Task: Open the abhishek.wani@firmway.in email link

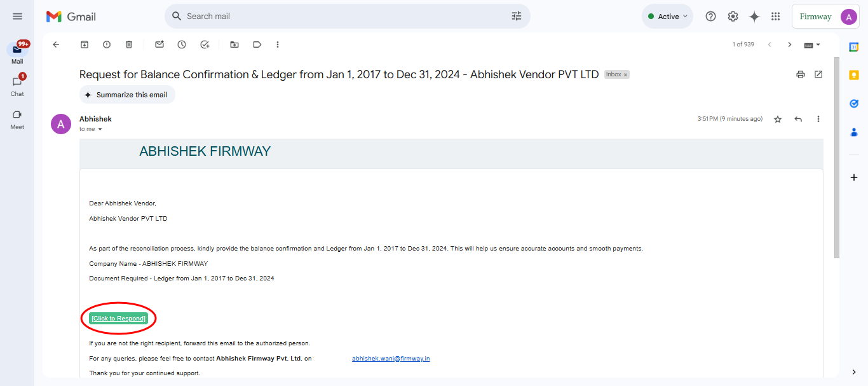Action: point(391,359)
